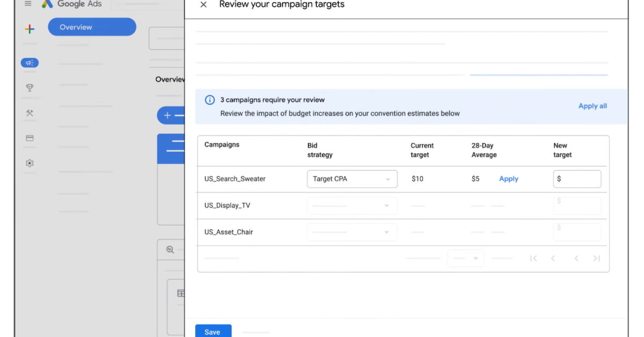Open the Tools wrench sidebar icon
Screen dimensions: 644x337
coord(30,113)
